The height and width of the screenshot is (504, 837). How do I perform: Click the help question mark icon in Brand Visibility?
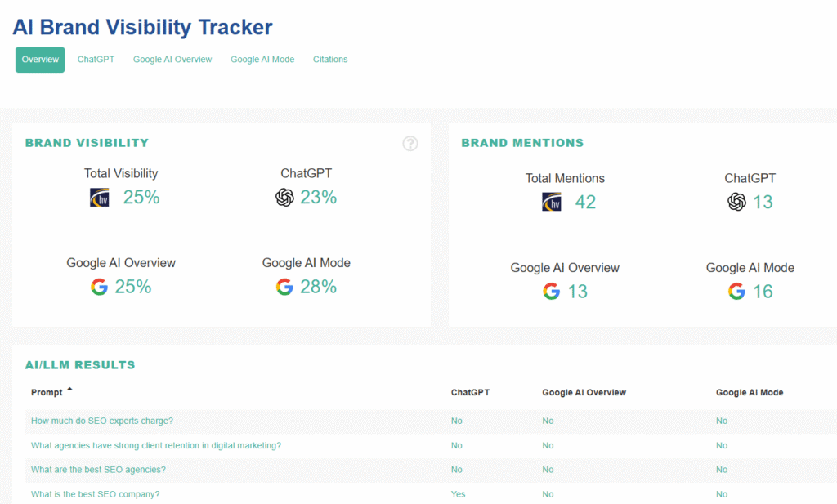point(410,144)
